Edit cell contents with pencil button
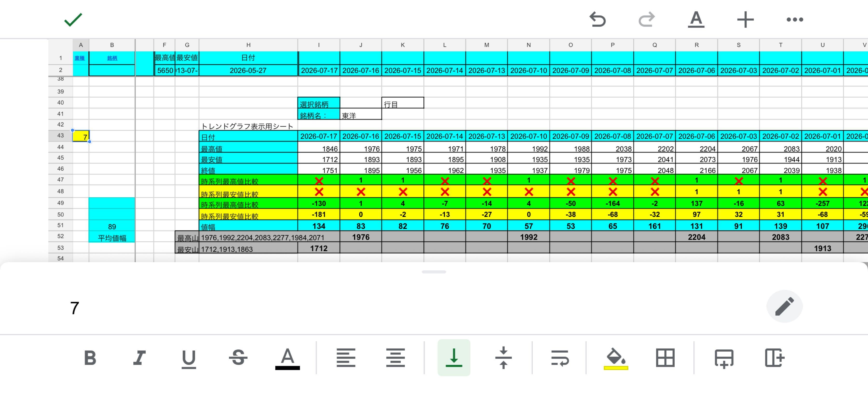 pyautogui.click(x=784, y=306)
